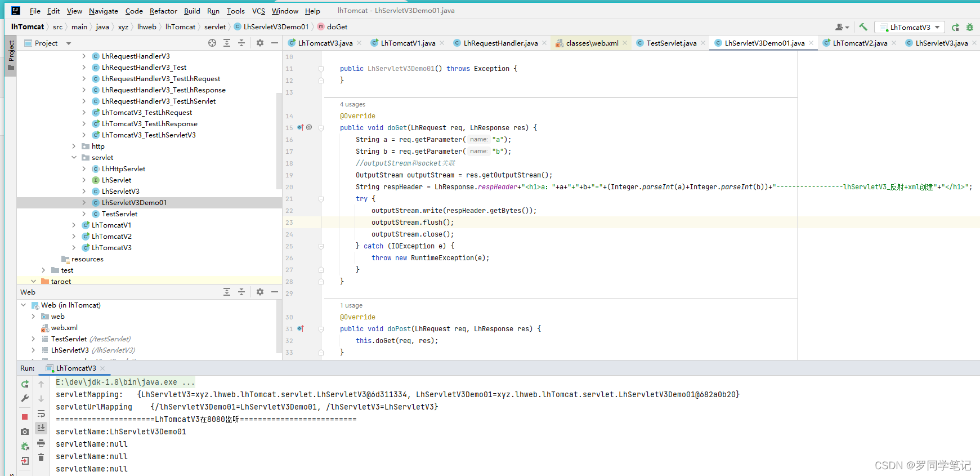980x476 pixels.
Task: Switch to classes\web.xml tab
Action: 592,43
